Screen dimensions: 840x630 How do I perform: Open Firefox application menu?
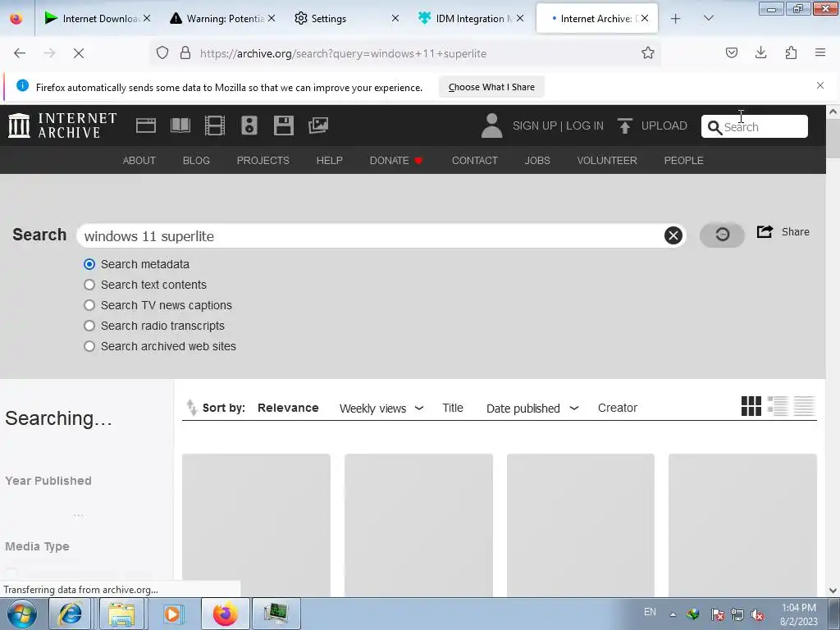820,52
